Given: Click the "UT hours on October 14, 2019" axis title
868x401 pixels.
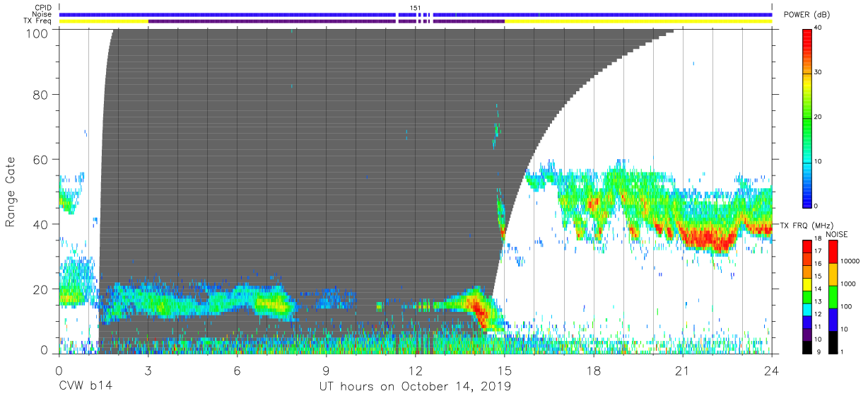Looking at the screenshot, I should (415, 386).
